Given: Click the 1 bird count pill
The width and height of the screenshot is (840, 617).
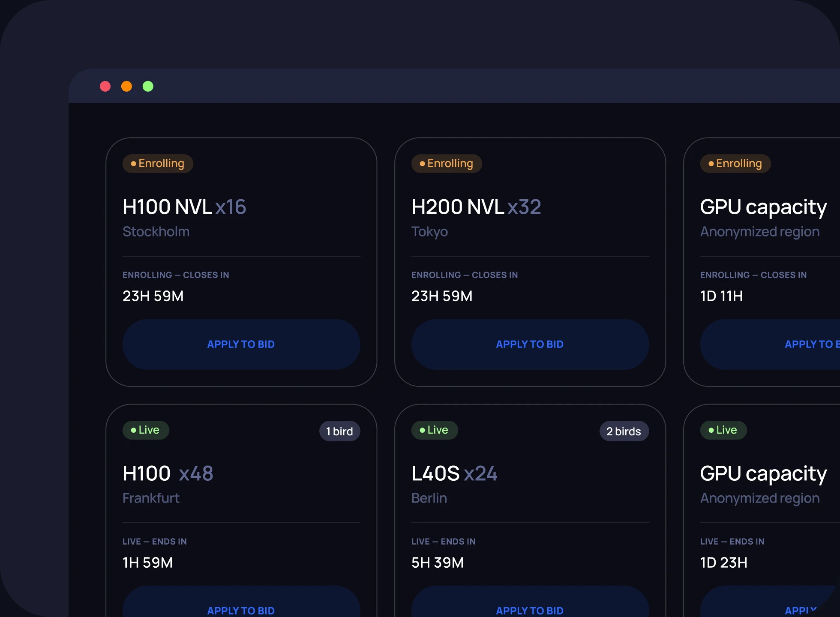Looking at the screenshot, I should [x=339, y=431].
